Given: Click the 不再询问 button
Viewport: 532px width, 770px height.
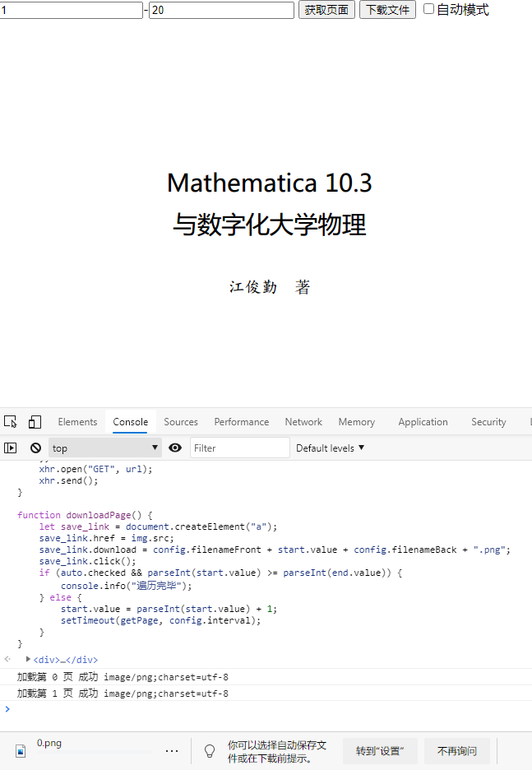Looking at the screenshot, I should click(457, 751).
